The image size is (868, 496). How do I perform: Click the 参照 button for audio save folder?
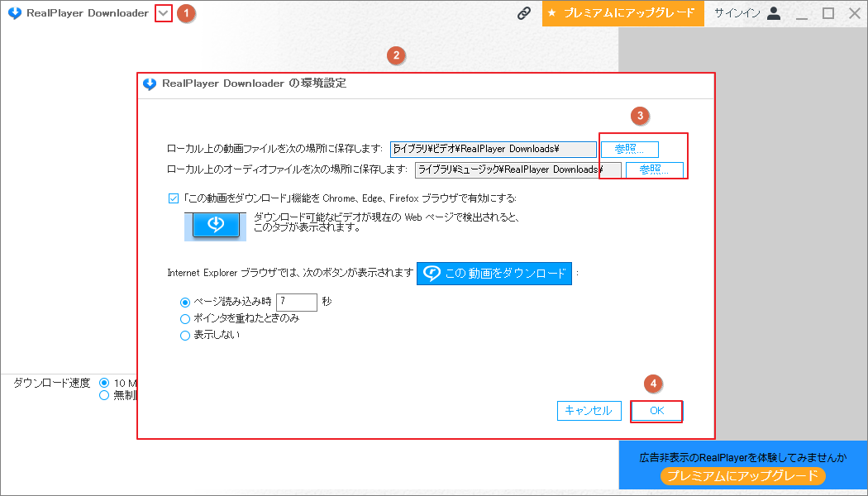(x=655, y=170)
